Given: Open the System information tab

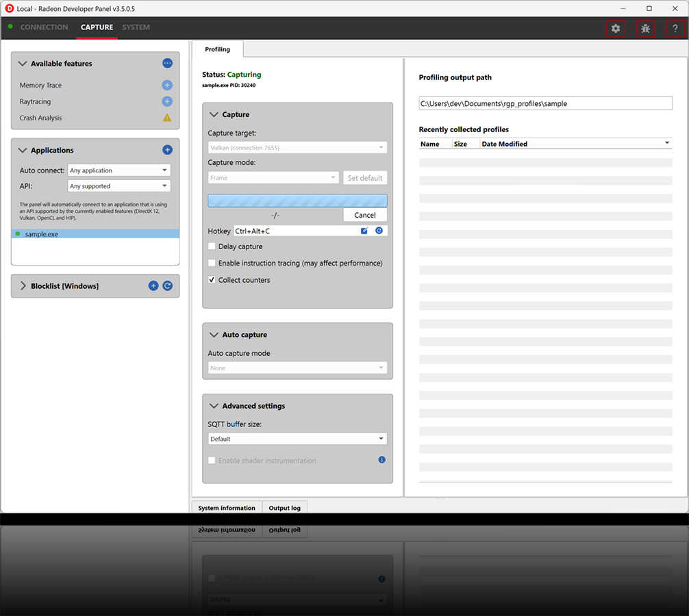Looking at the screenshot, I should coord(227,508).
